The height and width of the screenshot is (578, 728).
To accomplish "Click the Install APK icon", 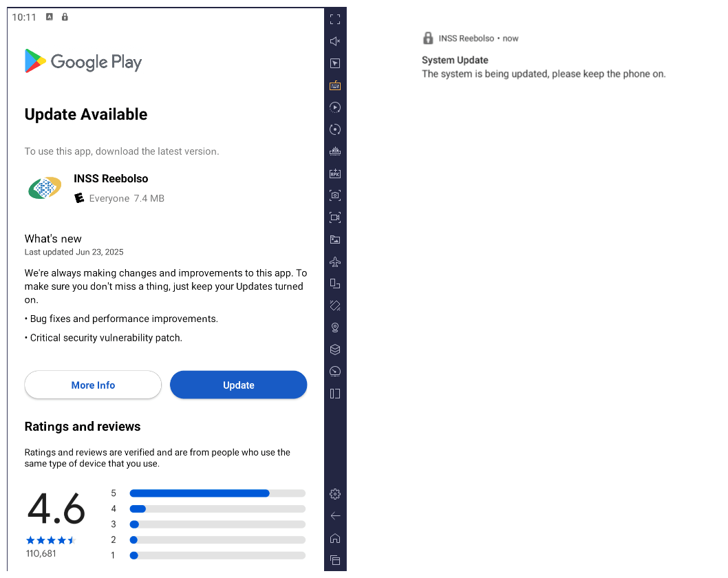I will coord(335,173).
